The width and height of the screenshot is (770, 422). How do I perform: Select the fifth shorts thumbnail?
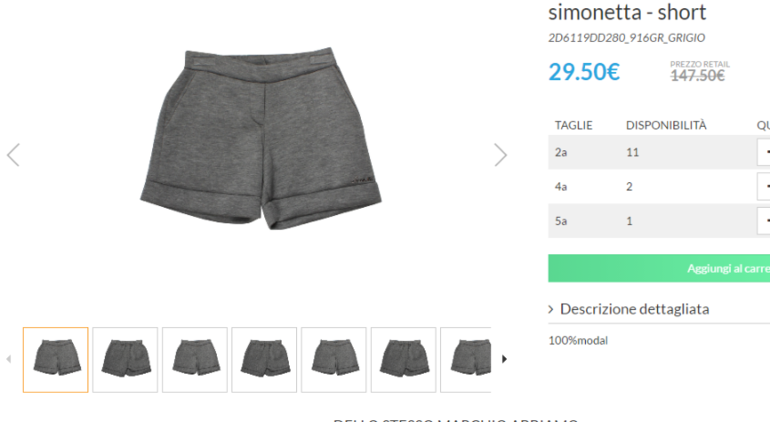pos(334,360)
